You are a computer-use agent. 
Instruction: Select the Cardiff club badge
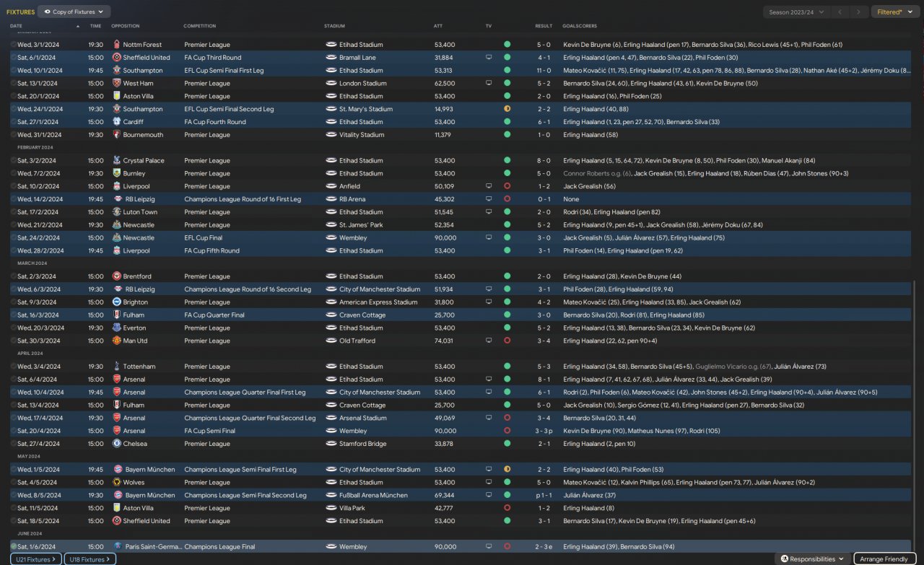tap(117, 122)
